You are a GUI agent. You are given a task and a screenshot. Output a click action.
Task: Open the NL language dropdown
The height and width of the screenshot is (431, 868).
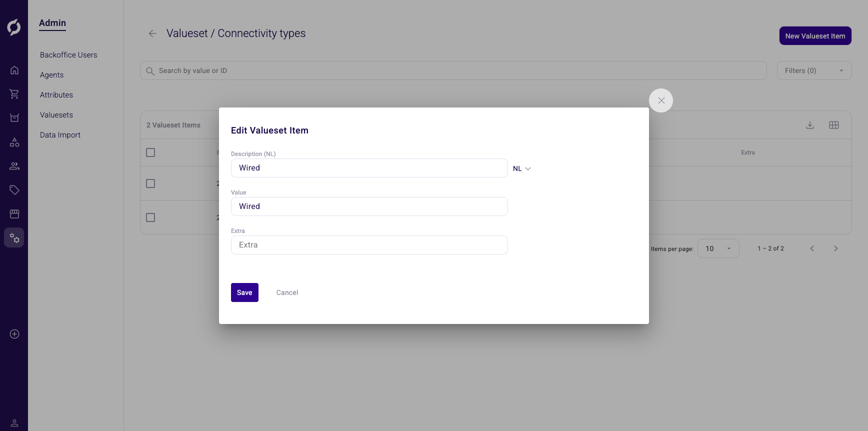click(522, 168)
